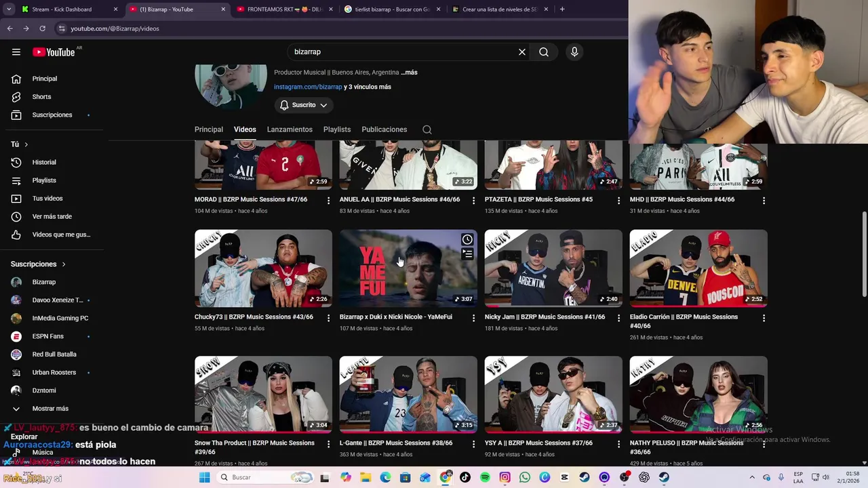
Task: Switch to Principal channel tab
Action: point(209,129)
